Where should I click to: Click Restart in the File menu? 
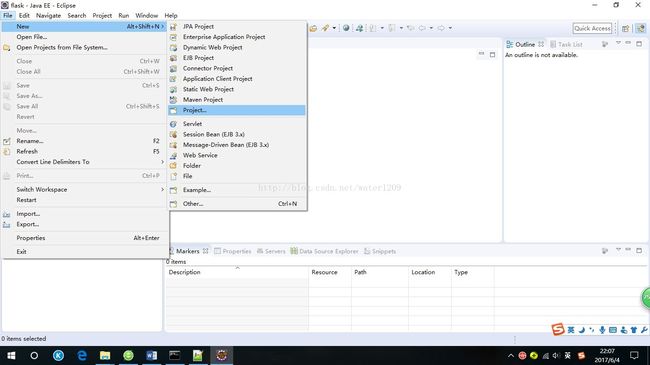click(x=85, y=200)
